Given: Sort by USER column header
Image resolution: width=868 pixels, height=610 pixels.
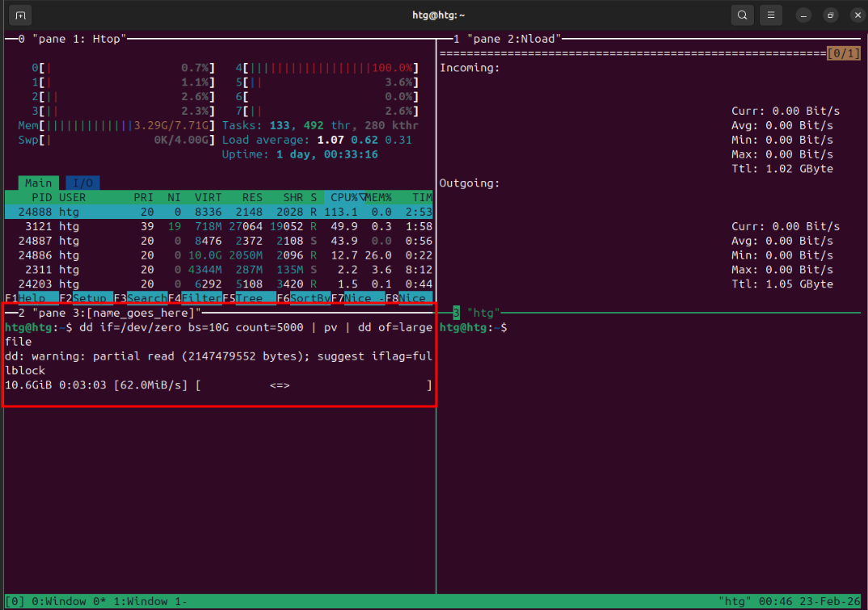Looking at the screenshot, I should (x=73, y=198).
